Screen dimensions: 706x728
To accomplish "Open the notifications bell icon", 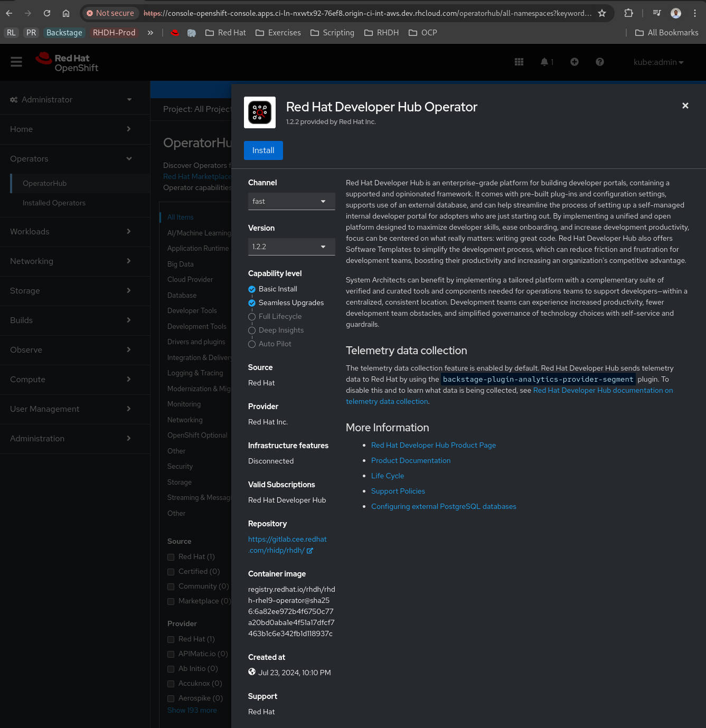I will (x=547, y=62).
